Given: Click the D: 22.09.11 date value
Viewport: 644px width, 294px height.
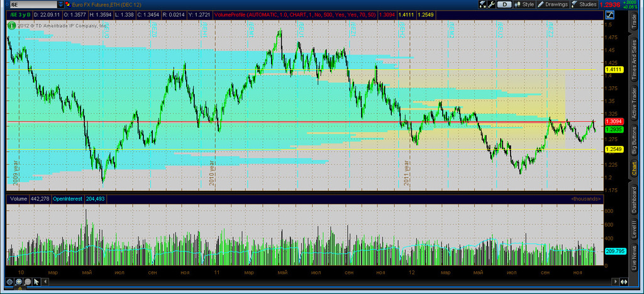Looking at the screenshot, I should point(45,15).
